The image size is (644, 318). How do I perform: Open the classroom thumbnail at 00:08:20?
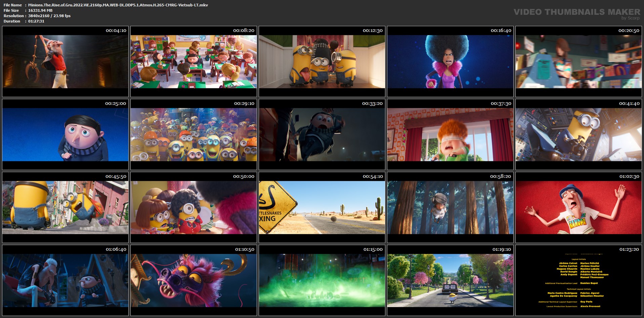coord(194,62)
